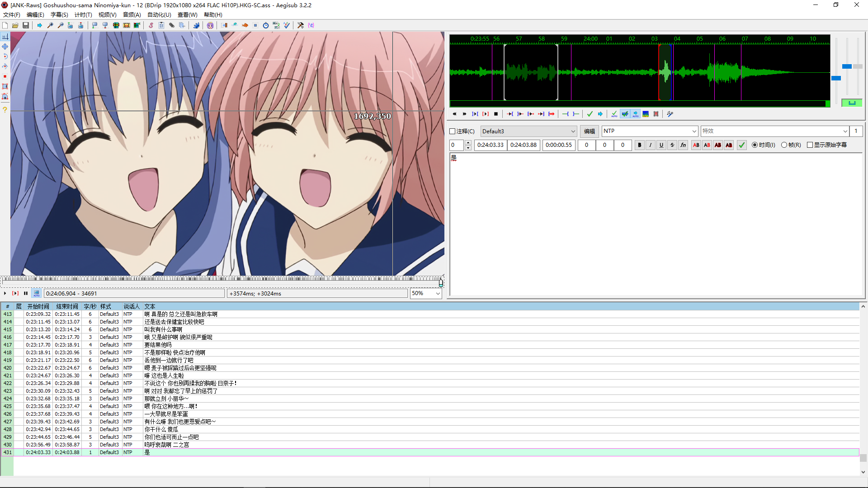
Task: Click the video seek bar handle
Action: [x=441, y=283]
